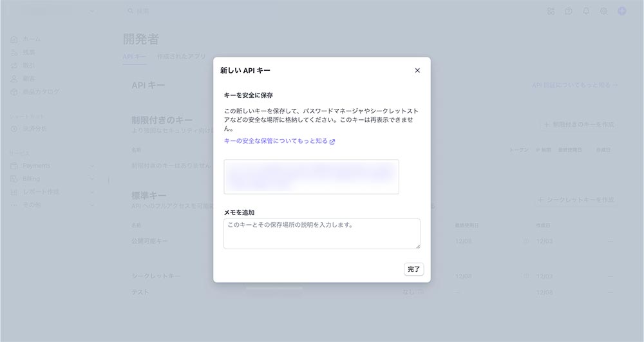The width and height of the screenshot is (644, 342).
Task: Click the Payments icon in sidebar
Action: (x=14, y=166)
